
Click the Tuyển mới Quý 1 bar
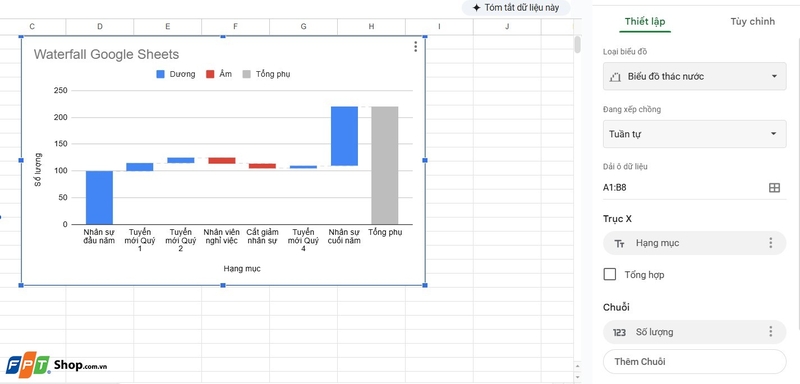[x=140, y=167]
